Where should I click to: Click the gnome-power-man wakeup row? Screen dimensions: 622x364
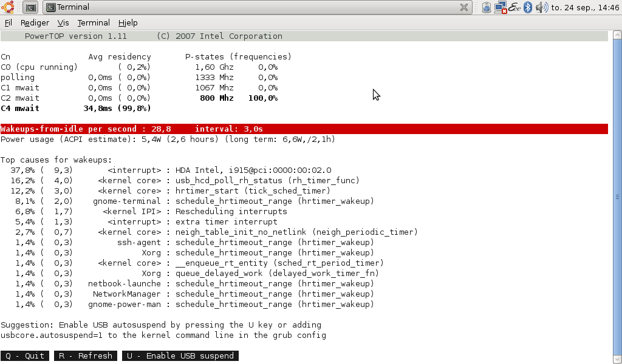click(195, 304)
